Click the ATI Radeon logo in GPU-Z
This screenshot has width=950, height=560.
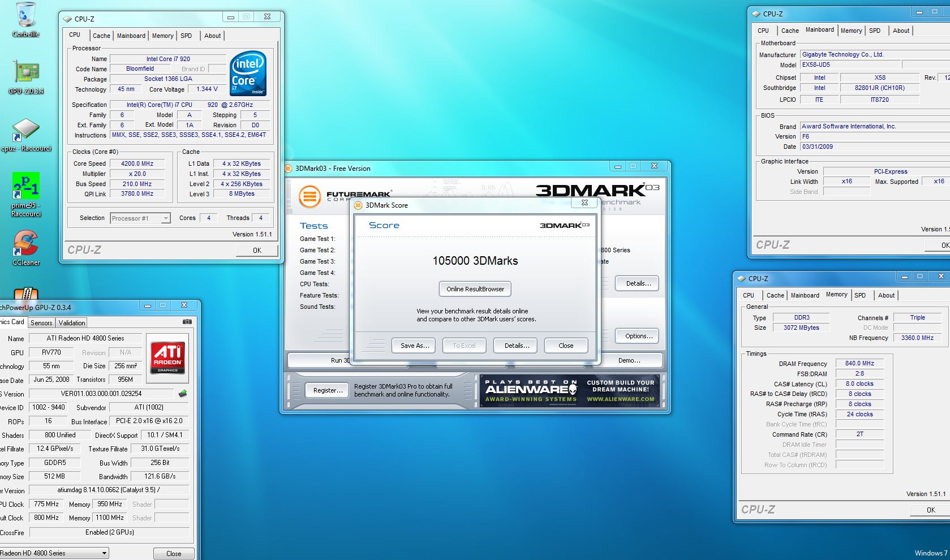click(x=167, y=357)
